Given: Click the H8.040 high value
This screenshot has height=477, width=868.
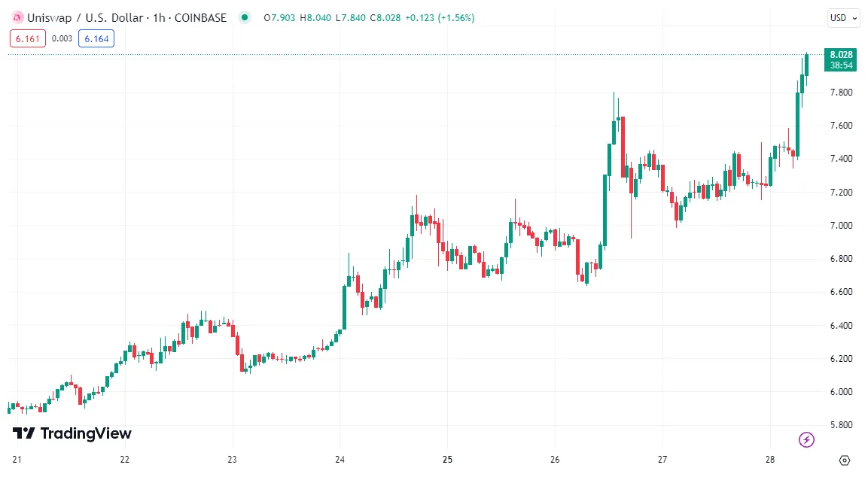Looking at the screenshot, I should 316,17.
